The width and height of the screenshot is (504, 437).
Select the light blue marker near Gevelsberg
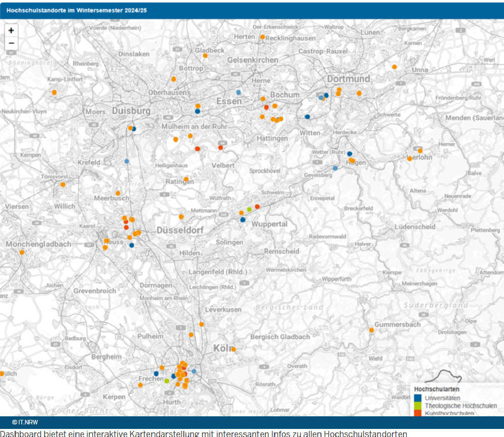coord(335,168)
